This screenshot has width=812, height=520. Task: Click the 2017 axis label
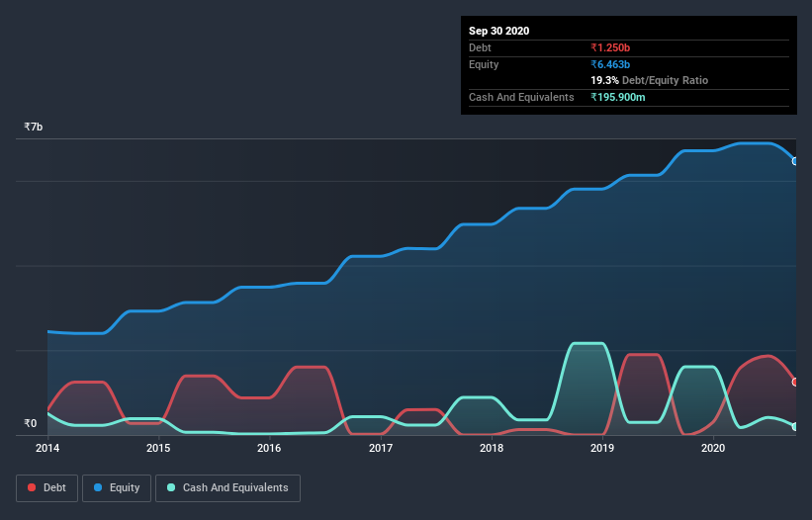point(380,448)
